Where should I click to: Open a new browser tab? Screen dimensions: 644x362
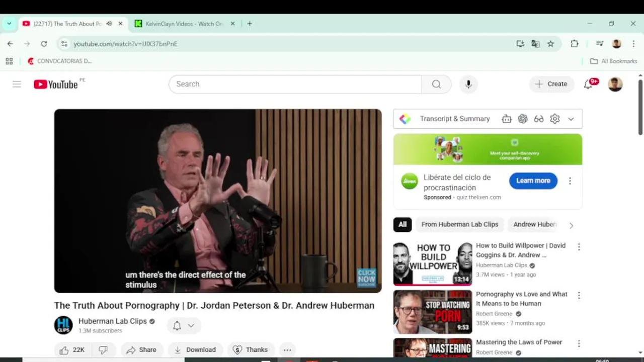click(250, 24)
